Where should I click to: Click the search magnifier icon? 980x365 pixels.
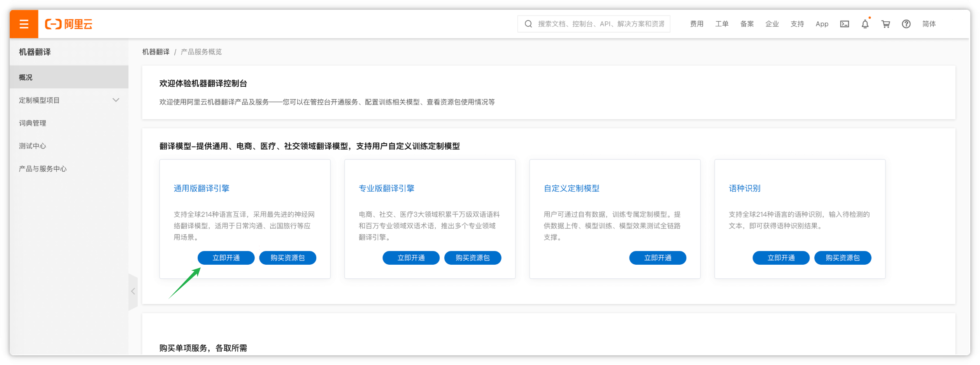click(528, 24)
